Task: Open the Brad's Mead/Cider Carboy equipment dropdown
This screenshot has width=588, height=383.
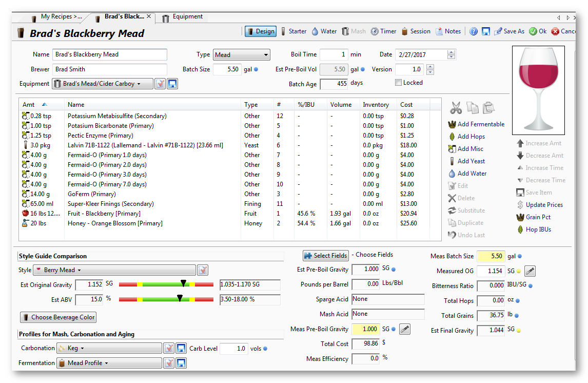Action: pyautogui.click(x=103, y=84)
